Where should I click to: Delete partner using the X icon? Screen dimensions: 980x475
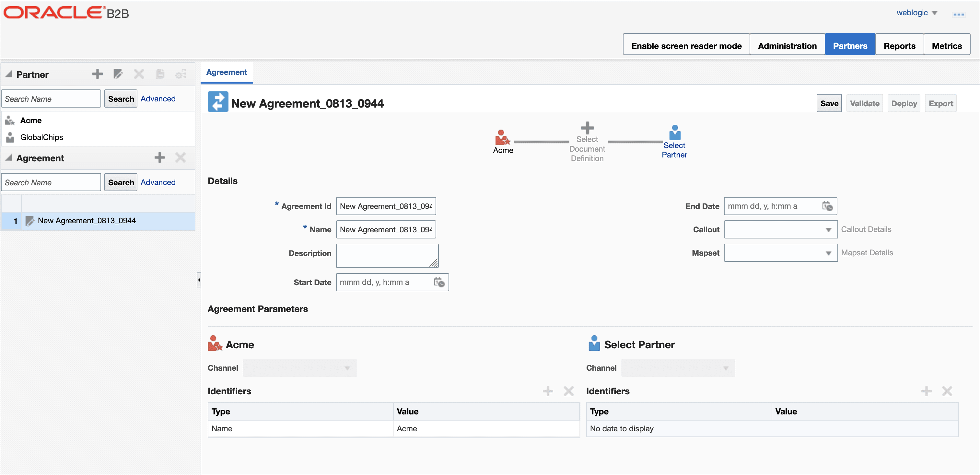pos(139,74)
